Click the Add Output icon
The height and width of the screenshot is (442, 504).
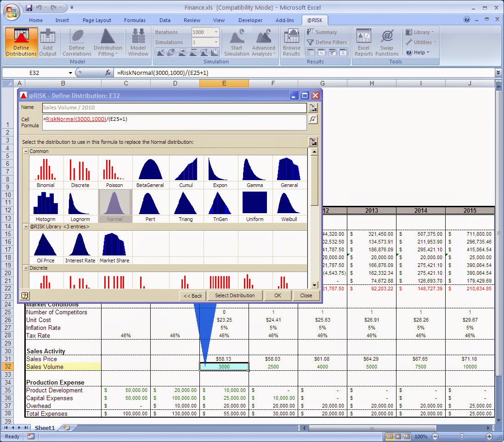48,42
